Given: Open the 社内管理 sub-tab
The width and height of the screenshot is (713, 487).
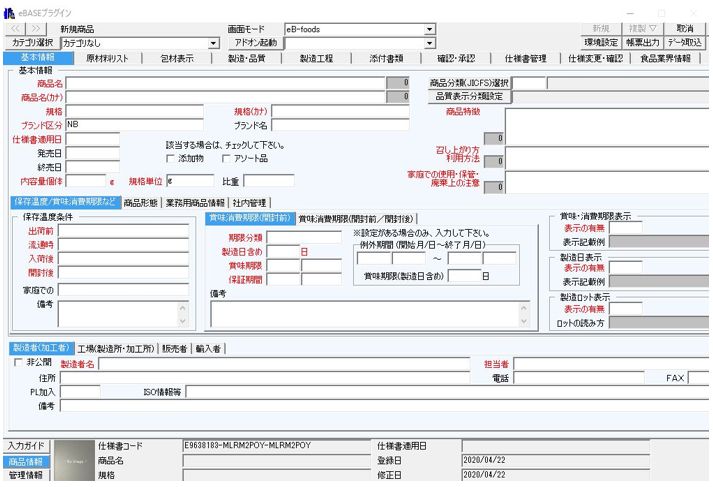Looking at the screenshot, I should [249, 203].
